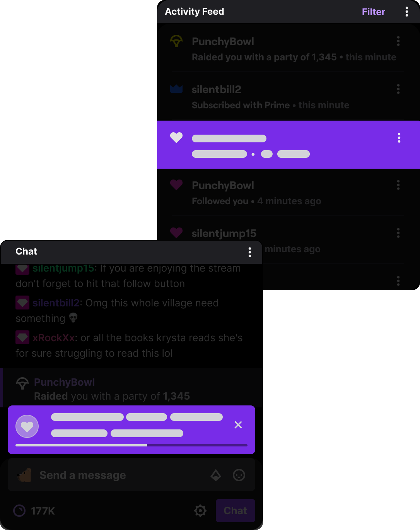Open the Filter option in Activity Feed
The height and width of the screenshot is (530, 420).
click(373, 12)
